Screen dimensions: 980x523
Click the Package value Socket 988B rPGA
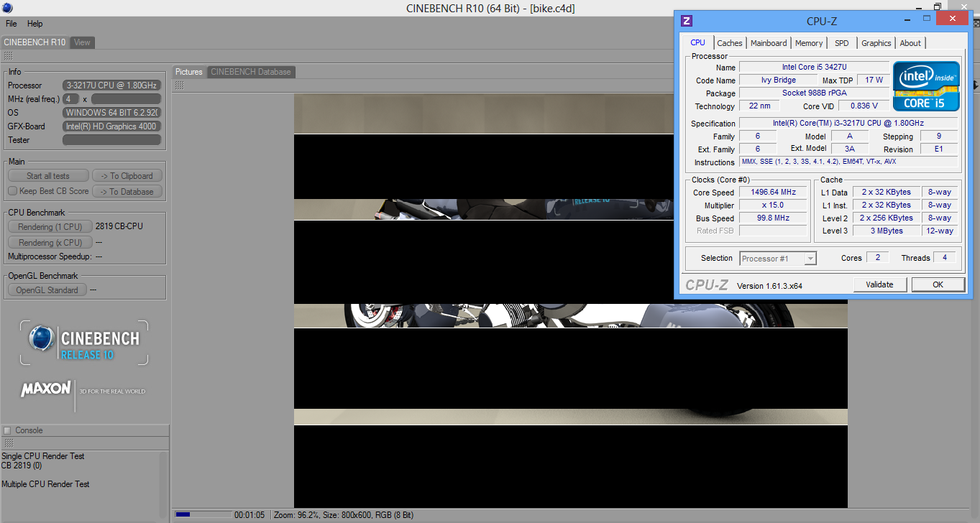point(814,93)
